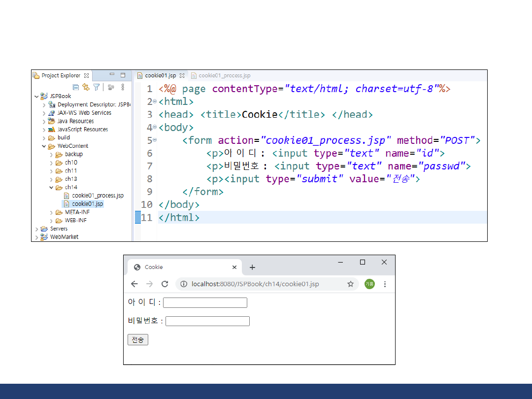
Task: Toggle Link with Editor in Project Explorer
Action: [86, 88]
